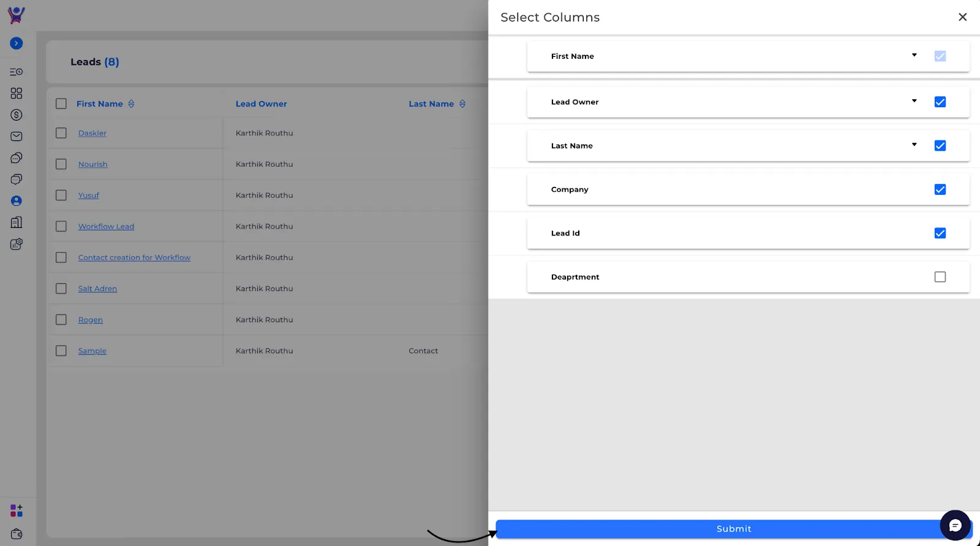Open the Nourish lead link
Image resolution: width=980 pixels, height=546 pixels.
93,164
